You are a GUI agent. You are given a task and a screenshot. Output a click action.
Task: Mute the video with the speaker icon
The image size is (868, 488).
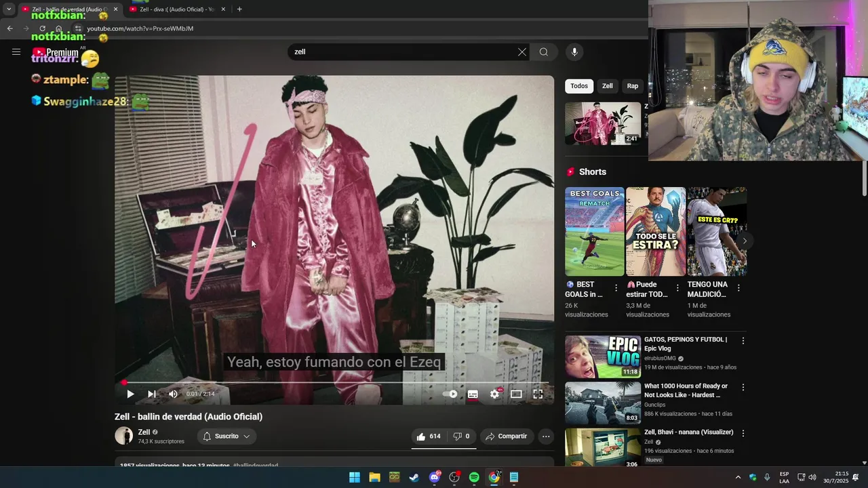point(173,394)
